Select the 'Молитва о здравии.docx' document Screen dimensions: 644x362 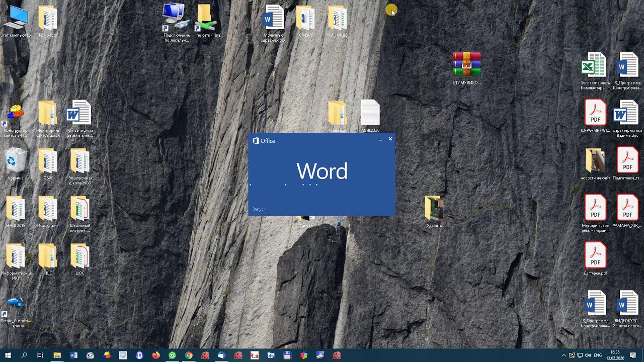click(274, 23)
